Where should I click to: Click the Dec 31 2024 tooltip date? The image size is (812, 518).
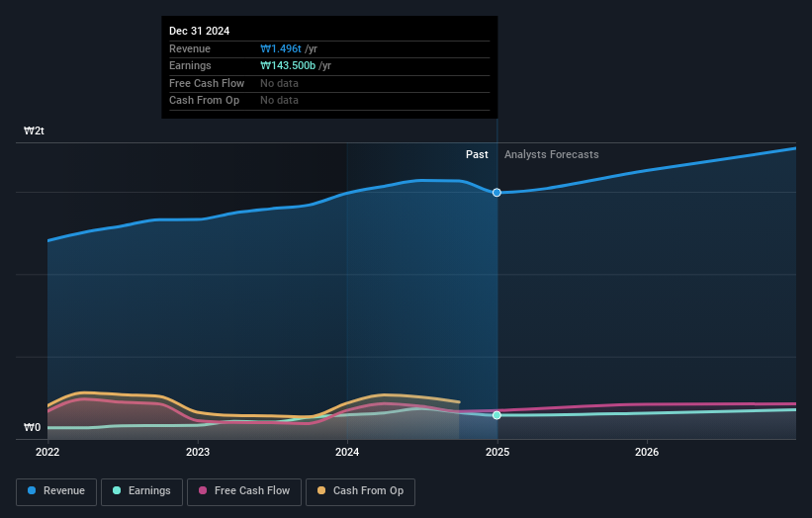click(x=200, y=31)
